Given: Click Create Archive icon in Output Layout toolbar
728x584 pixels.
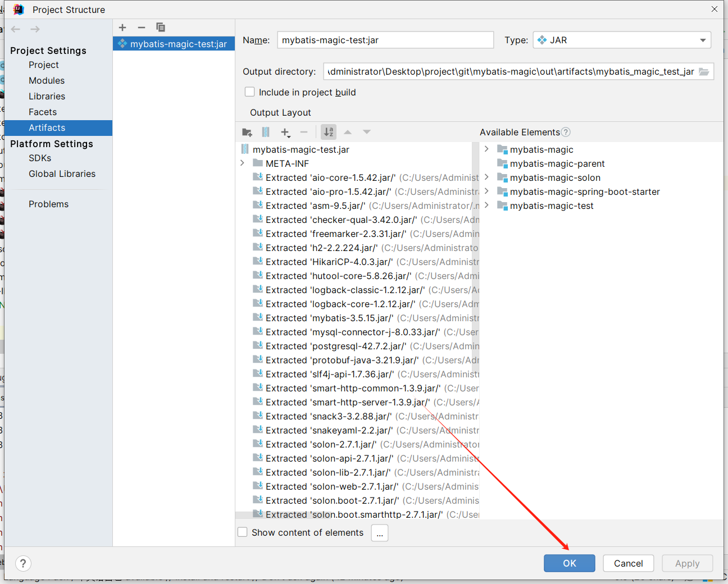Looking at the screenshot, I should point(266,133).
